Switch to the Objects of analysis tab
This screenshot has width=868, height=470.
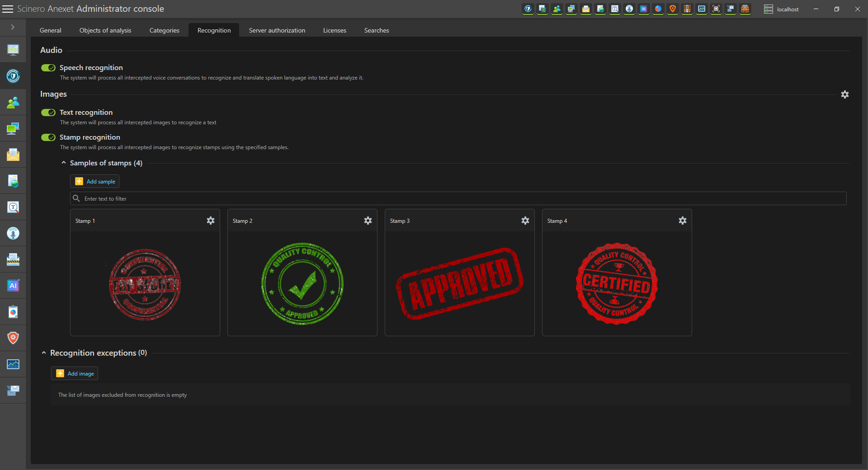(x=105, y=30)
